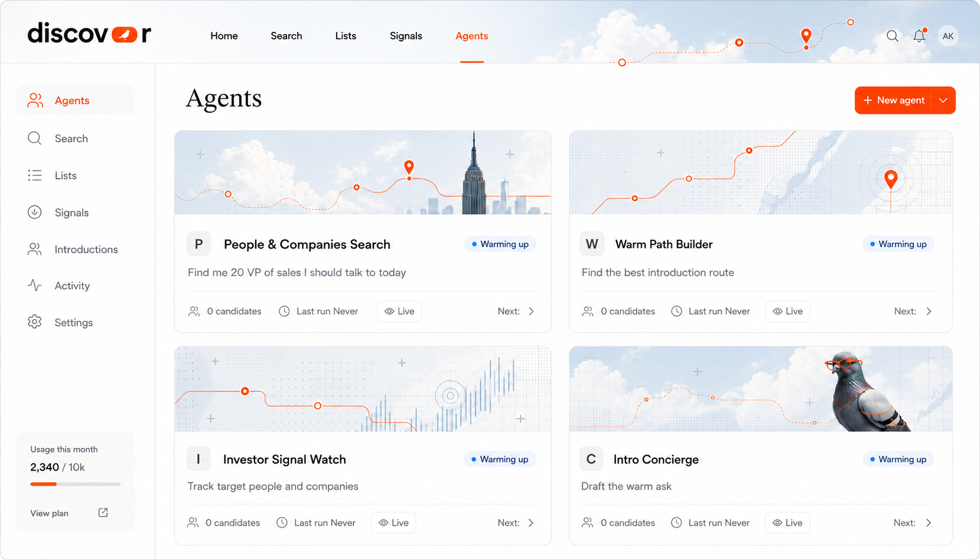The height and width of the screenshot is (560, 980).
Task: Click clock icon on Investor Signal Watch card
Action: pyautogui.click(x=282, y=523)
